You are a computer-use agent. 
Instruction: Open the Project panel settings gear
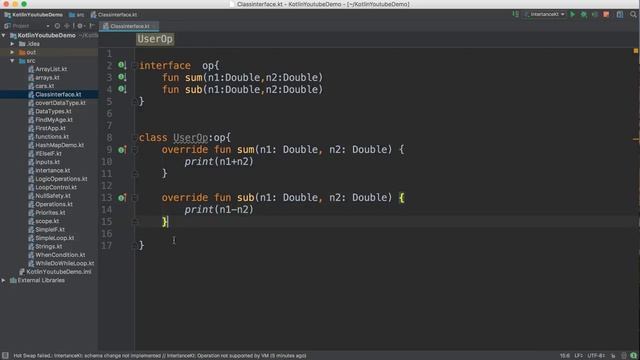point(80,26)
